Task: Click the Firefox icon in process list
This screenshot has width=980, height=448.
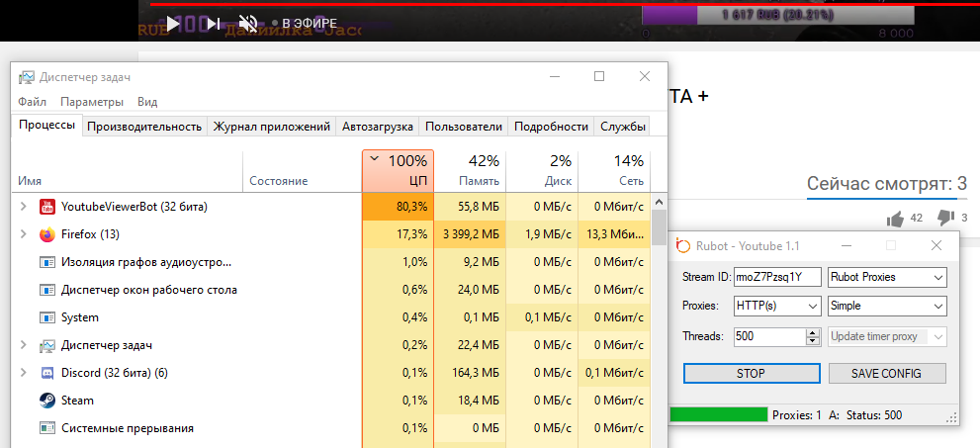Action: point(46,234)
